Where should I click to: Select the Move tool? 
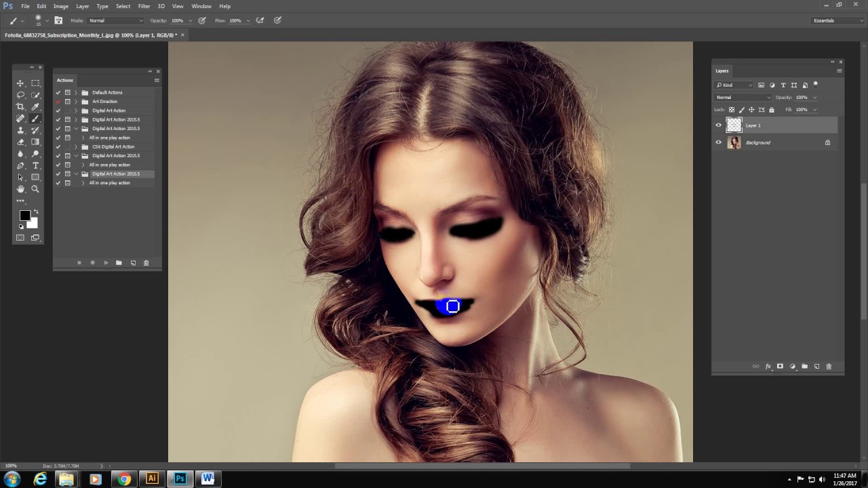tap(20, 83)
